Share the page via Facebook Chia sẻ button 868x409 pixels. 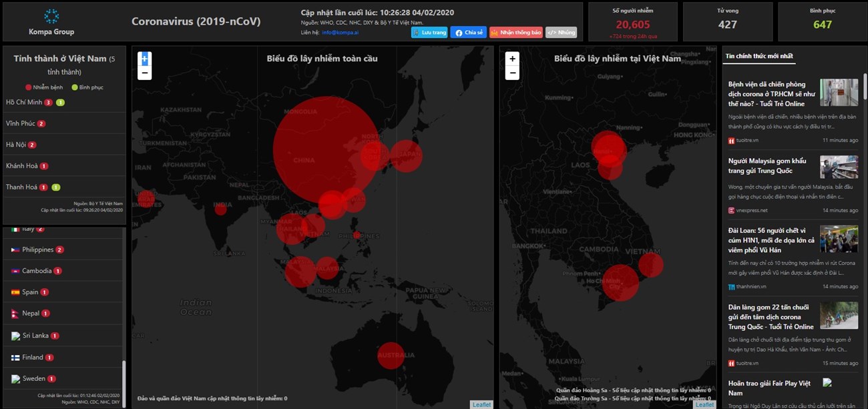(x=468, y=32)
